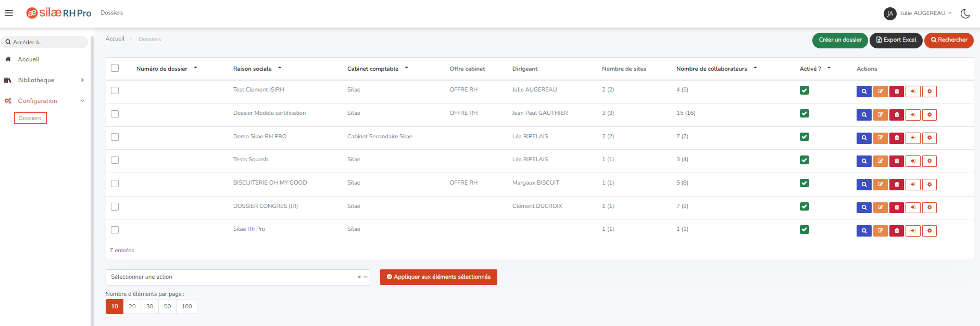Delete Dossier Modele certification row
The image size is (980, 326).
896,115
